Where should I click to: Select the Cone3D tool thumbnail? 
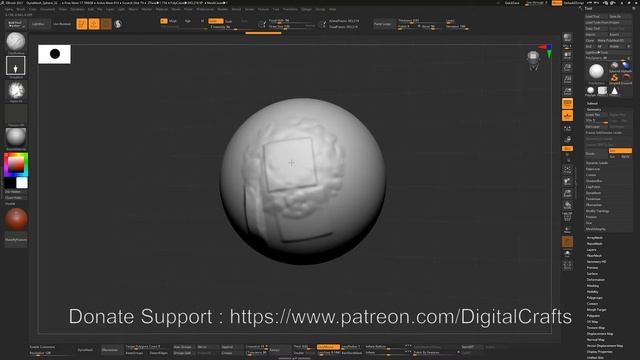point(614,91)
